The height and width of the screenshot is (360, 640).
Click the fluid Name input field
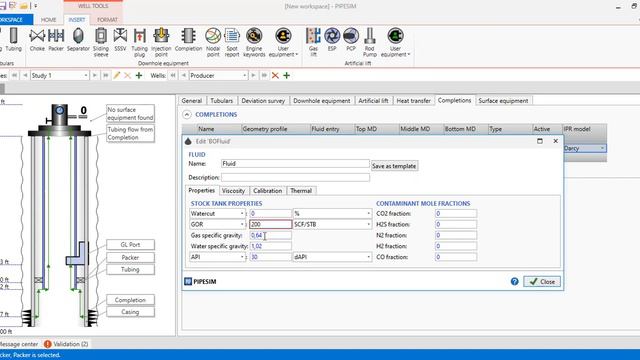coord(295,164)
